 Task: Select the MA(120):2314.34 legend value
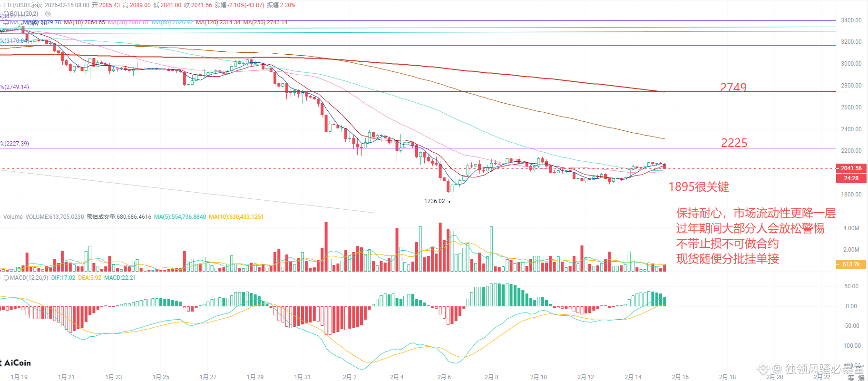pyautogui.click(x=218, y=22)
